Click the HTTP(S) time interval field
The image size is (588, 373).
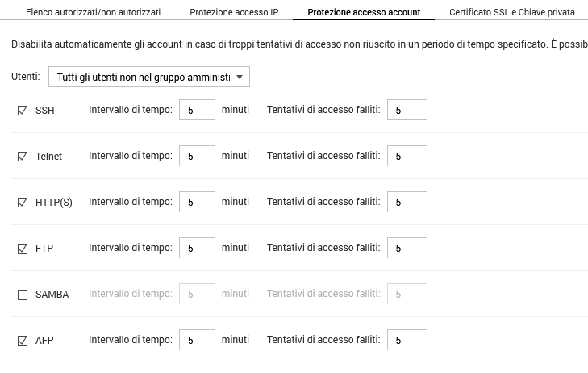(196, 203)
